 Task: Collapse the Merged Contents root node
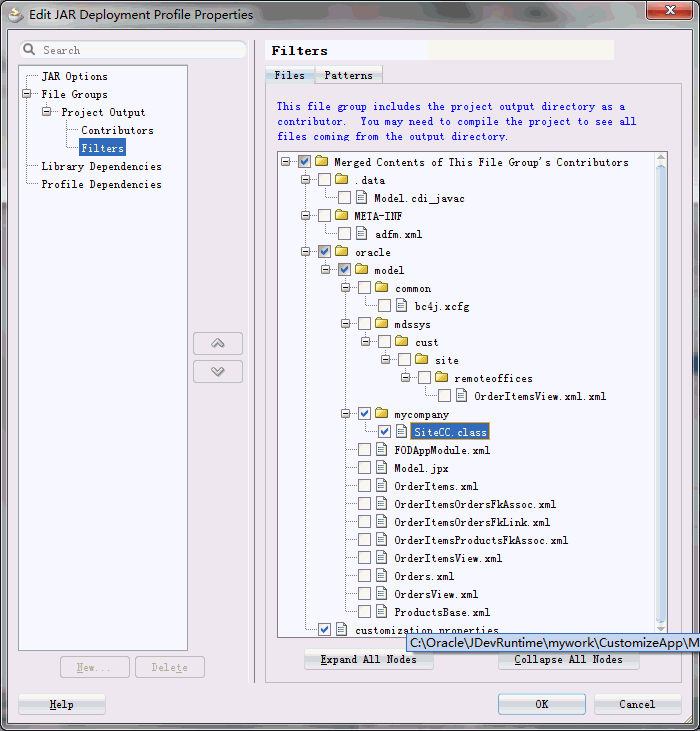tap(286, 162)
